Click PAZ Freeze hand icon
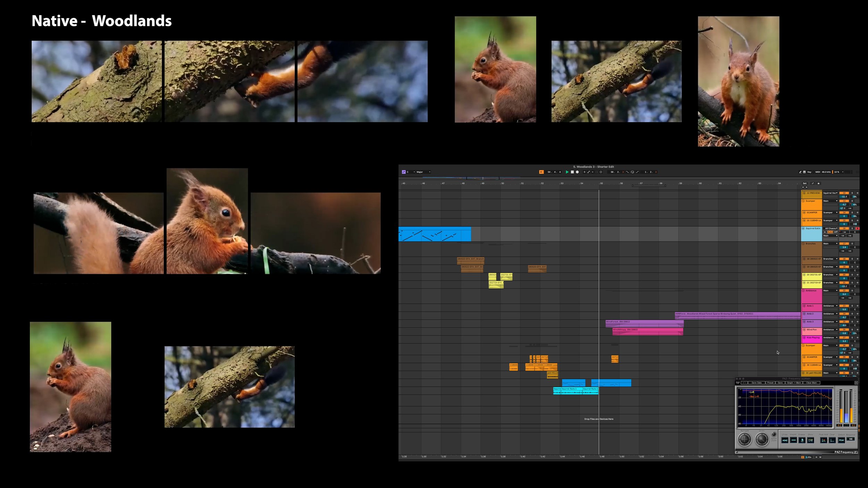The width and height of the screenshot is (868, 488). [802, 440]
